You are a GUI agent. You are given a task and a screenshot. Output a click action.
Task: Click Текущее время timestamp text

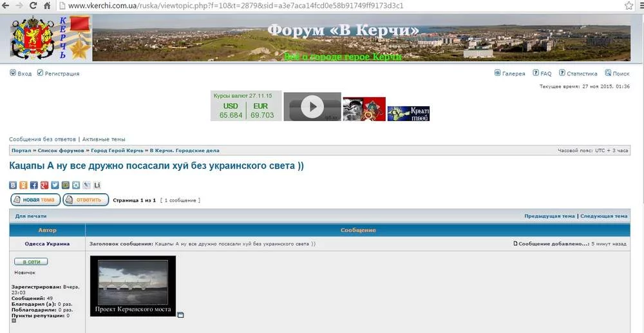pyautogui.click(x=585, y=87)
